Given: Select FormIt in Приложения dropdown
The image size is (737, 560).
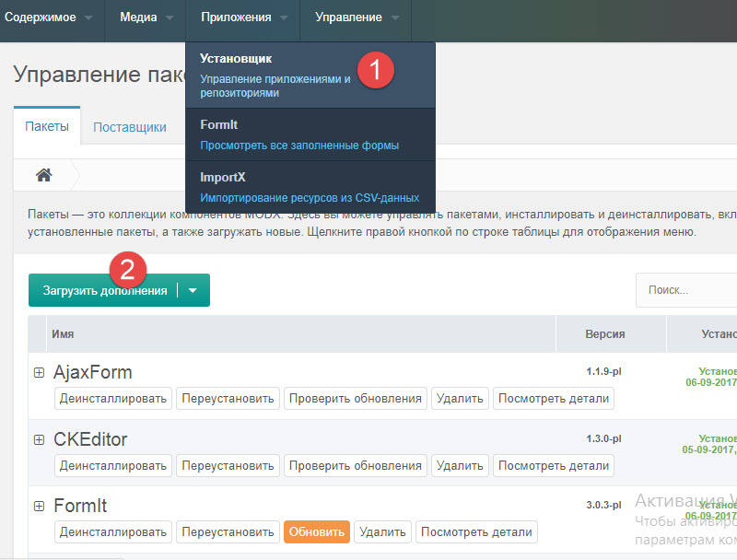Looking at the screenshot, I should click(x=310, y=134).
